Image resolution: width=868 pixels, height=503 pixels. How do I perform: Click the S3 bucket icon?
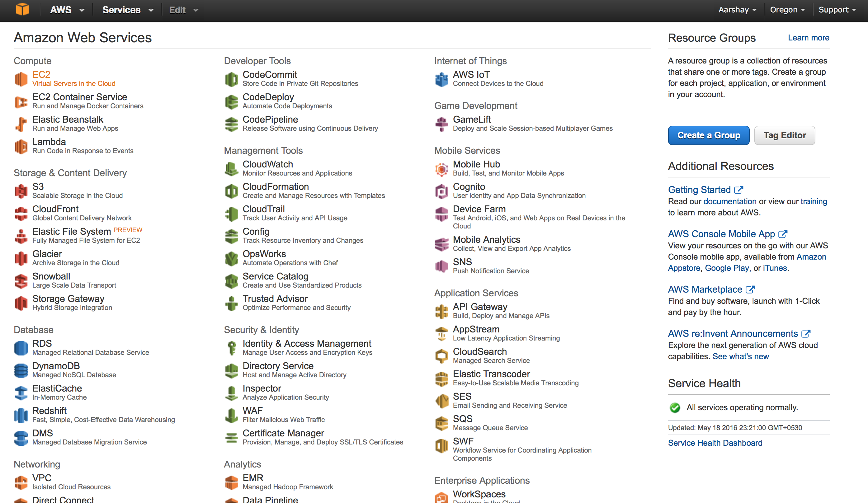pos(21,191)
